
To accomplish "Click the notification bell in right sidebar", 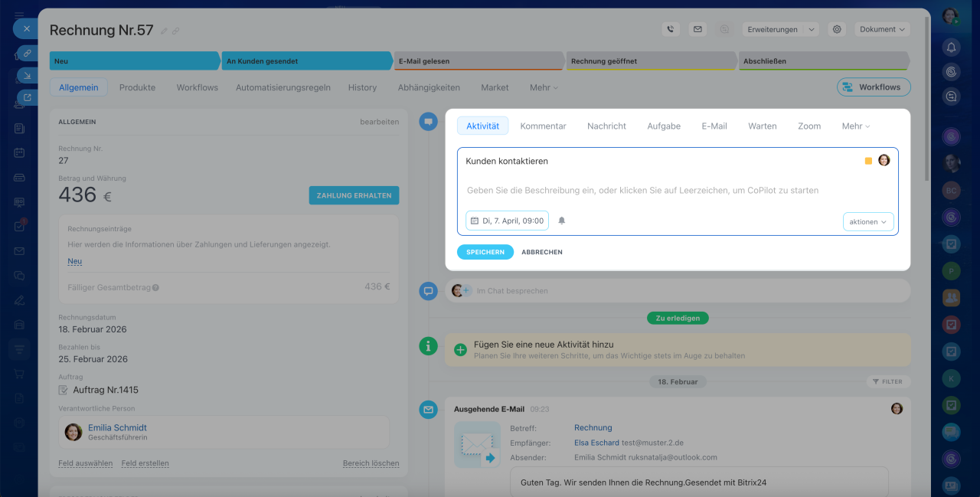I will pos(951,47).
